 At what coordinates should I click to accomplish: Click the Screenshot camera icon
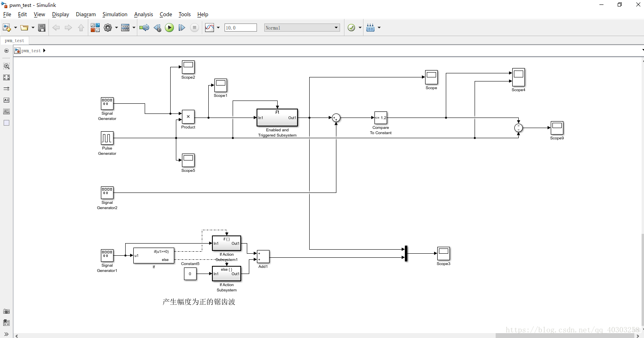tap(6, 311)
